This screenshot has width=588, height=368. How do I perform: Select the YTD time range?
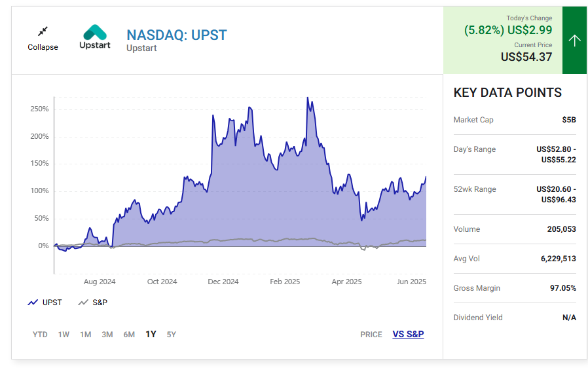[x=40, y=334]
